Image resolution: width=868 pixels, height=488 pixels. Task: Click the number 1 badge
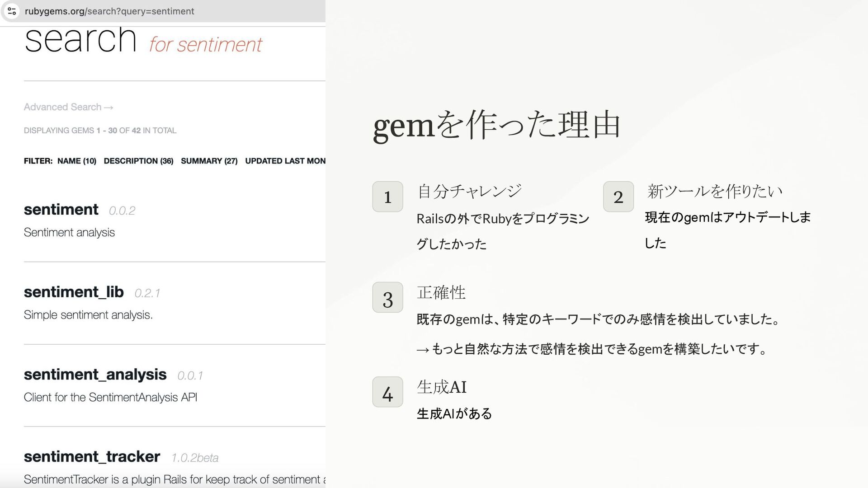[387, 197]
